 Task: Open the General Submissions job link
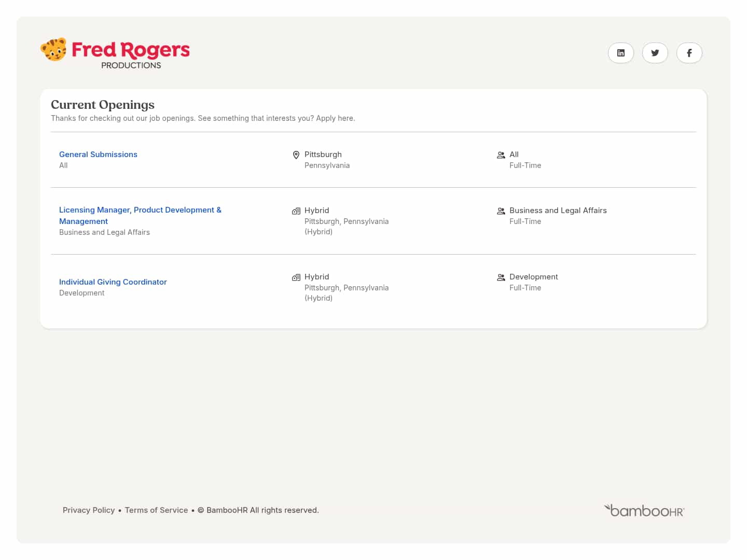click(98, 155)
